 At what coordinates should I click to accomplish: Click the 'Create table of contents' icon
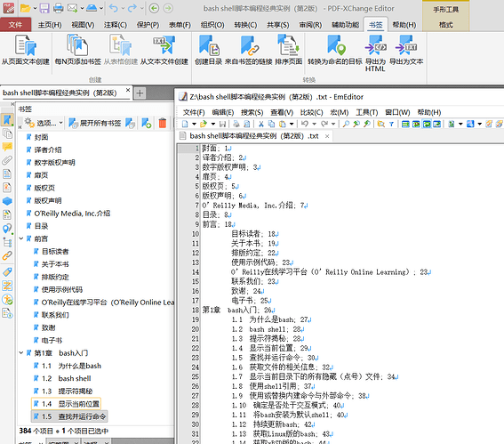click(208, 50)
